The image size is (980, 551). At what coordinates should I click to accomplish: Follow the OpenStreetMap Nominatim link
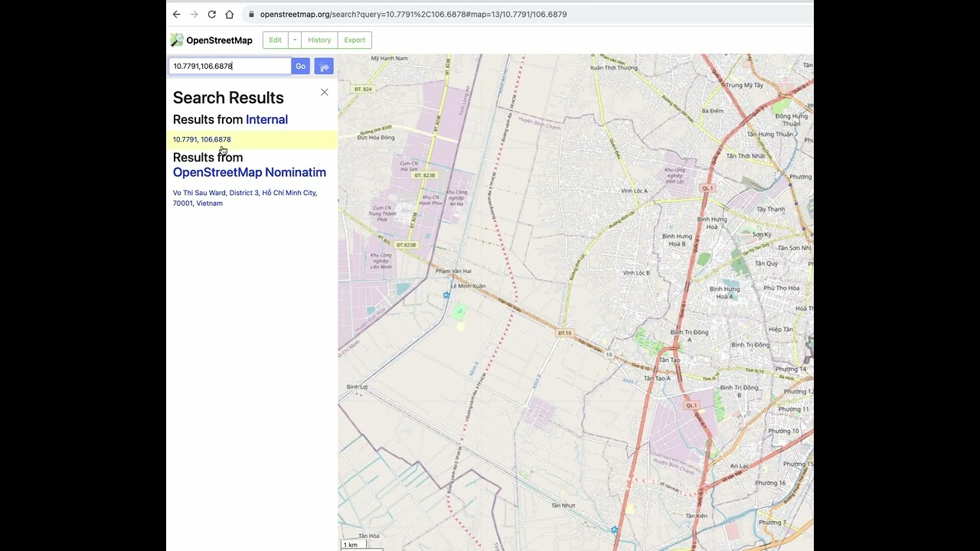pos(250,172)
